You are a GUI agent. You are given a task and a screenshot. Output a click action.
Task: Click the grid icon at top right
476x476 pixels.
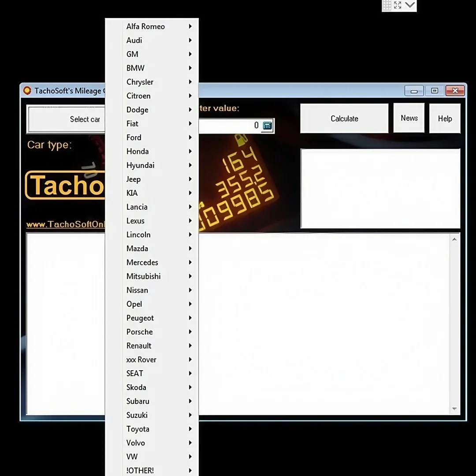pos(387,5)
